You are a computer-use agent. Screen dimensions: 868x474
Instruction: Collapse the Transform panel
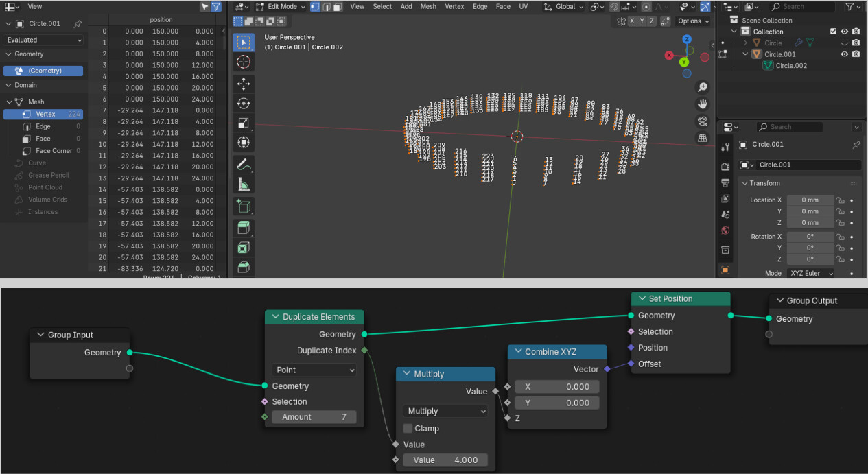pos(745,183)
